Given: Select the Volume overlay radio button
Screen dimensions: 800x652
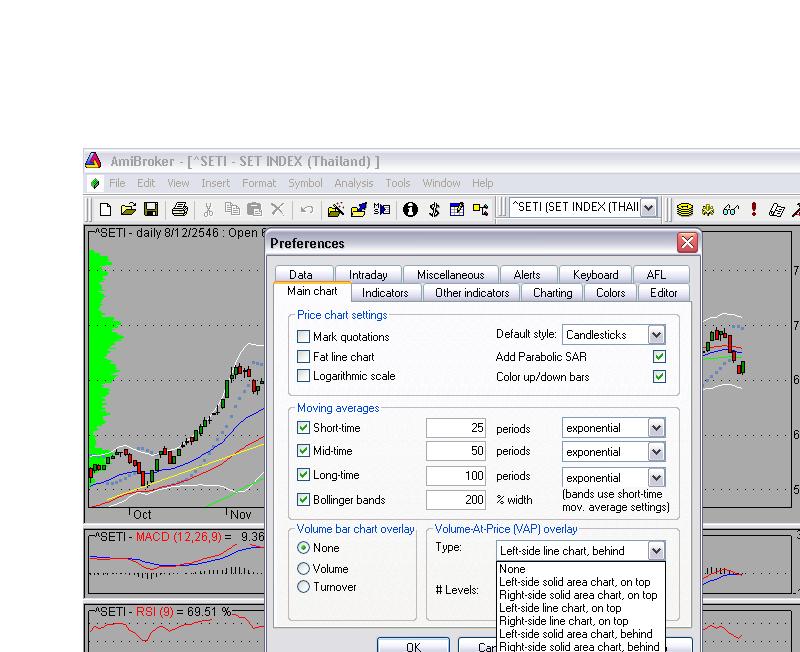Looking at the screenshot, I should point(303,568).
